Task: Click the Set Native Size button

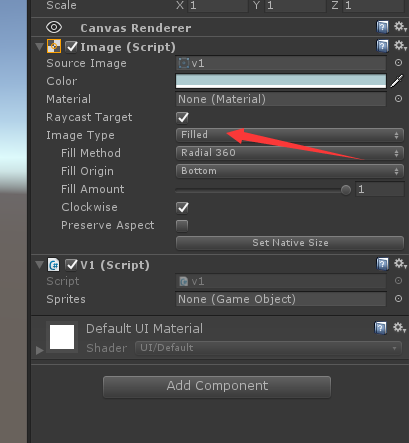Action: coord(290,243)
